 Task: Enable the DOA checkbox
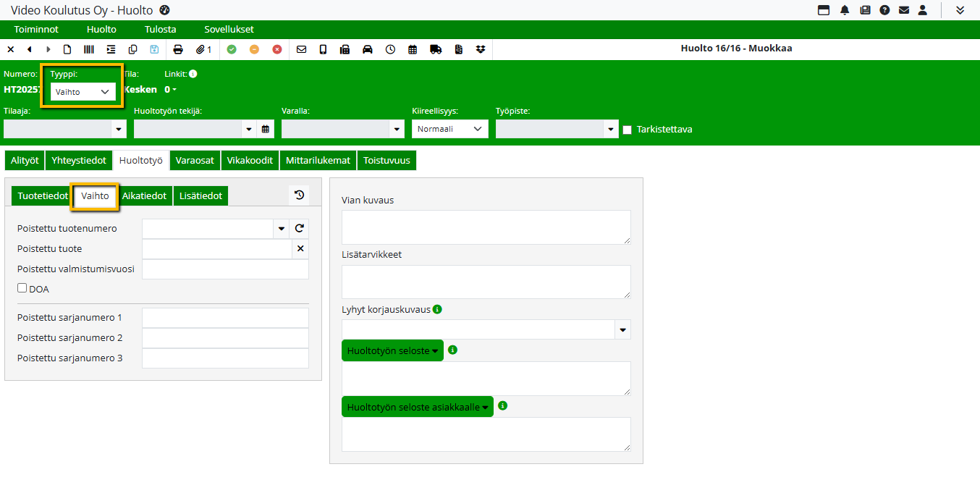(22, 288)
